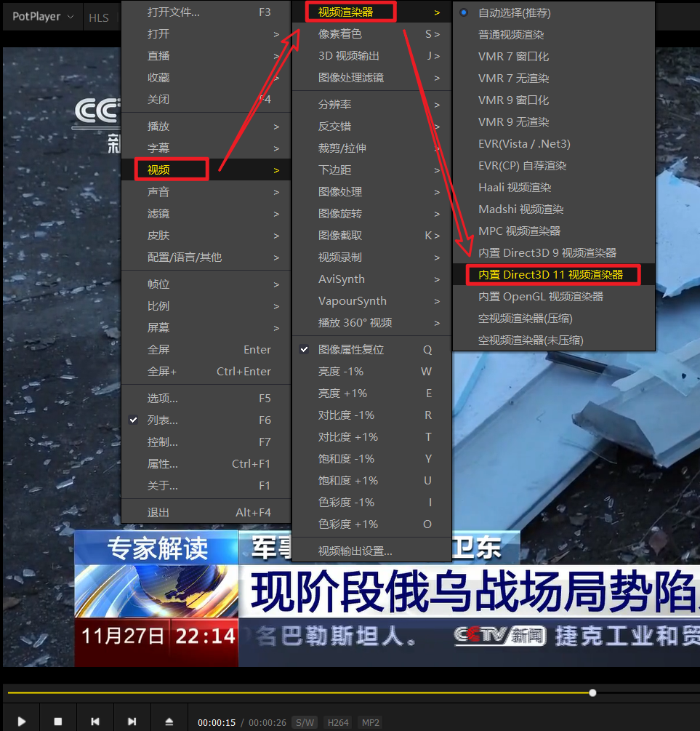This screenshot has height=731, width=700.
Task: Click the HLS label in the title bar
Action: [x=99, y=17]
